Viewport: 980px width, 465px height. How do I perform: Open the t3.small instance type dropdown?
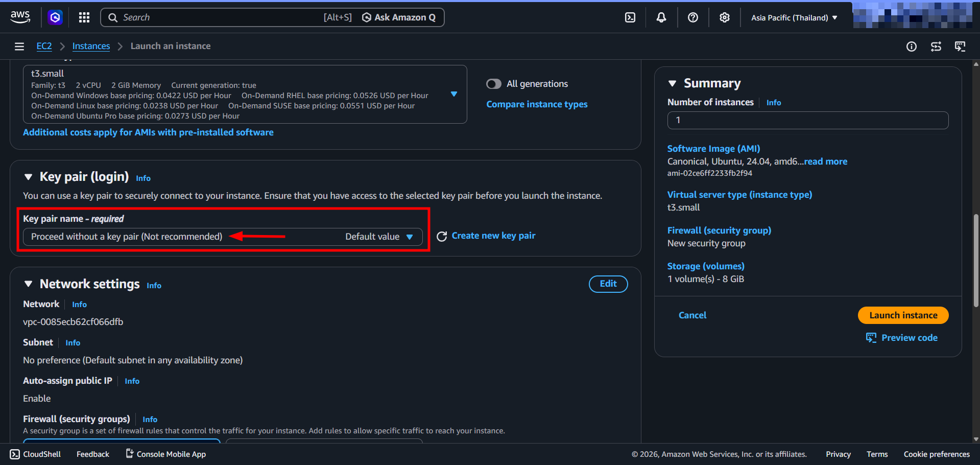click(245, 94)
